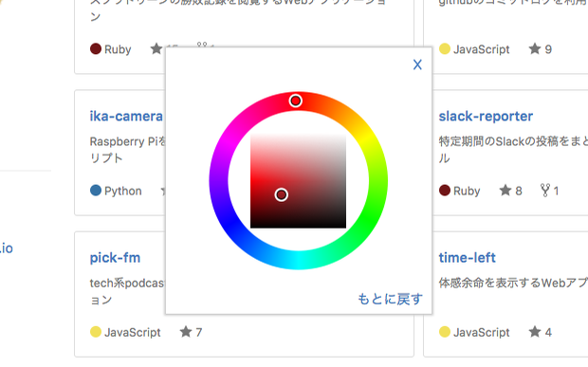
Task: Click the star icon on time-left
Action: [x=535, y=331]
